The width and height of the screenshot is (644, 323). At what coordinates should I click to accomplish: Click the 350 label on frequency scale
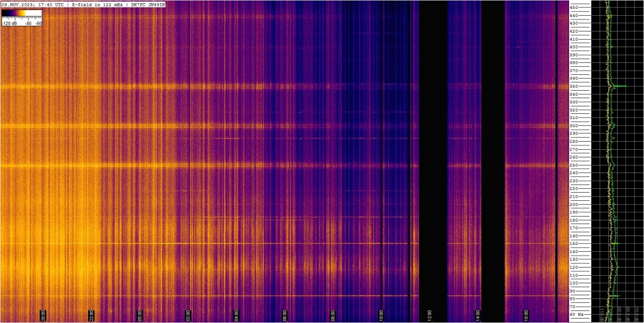(x=585, y=86)
